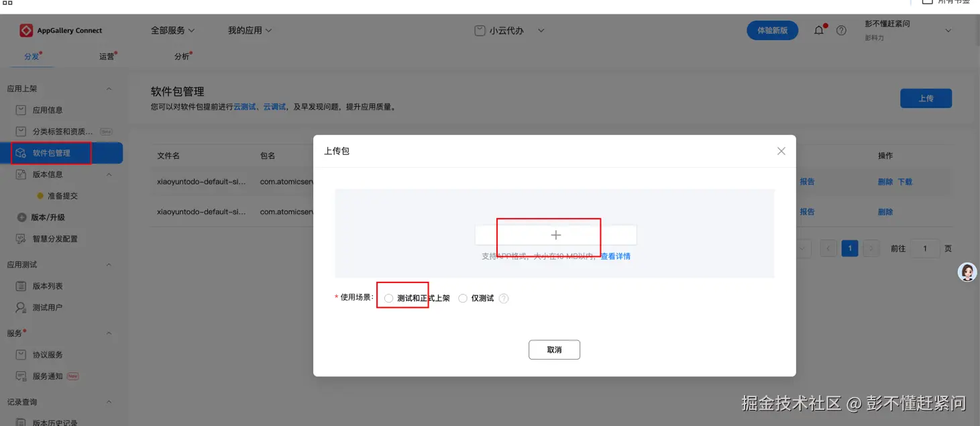Click the 智慧分发配置 sidebar icon

click(x=21, y=239)
